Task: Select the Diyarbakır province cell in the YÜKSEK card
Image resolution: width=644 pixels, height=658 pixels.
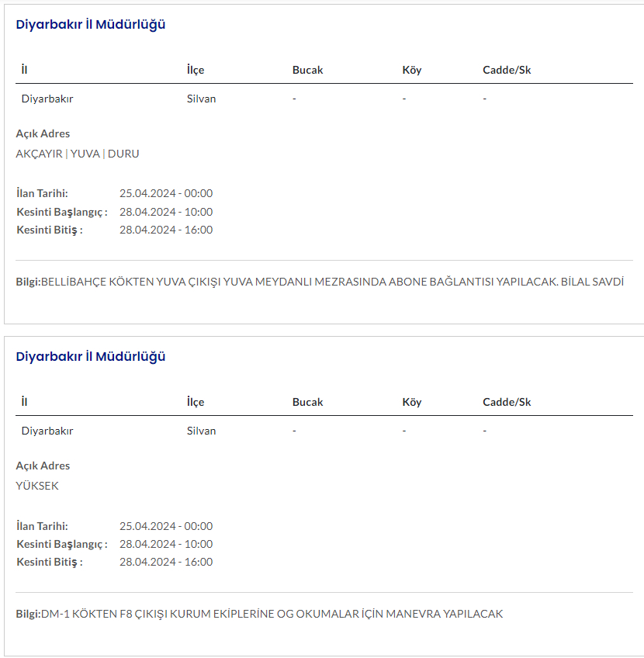Action: (x=47, y=431)
